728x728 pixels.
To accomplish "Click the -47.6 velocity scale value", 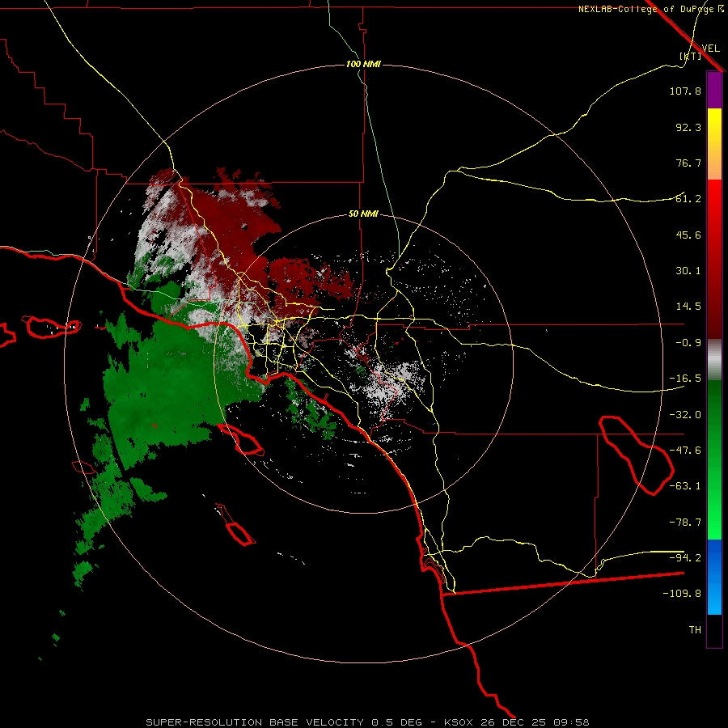I will coord(685,451).
